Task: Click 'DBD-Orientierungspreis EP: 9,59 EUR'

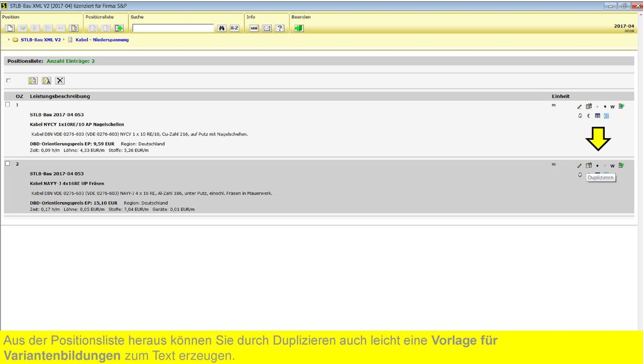Action: [72, 144]
